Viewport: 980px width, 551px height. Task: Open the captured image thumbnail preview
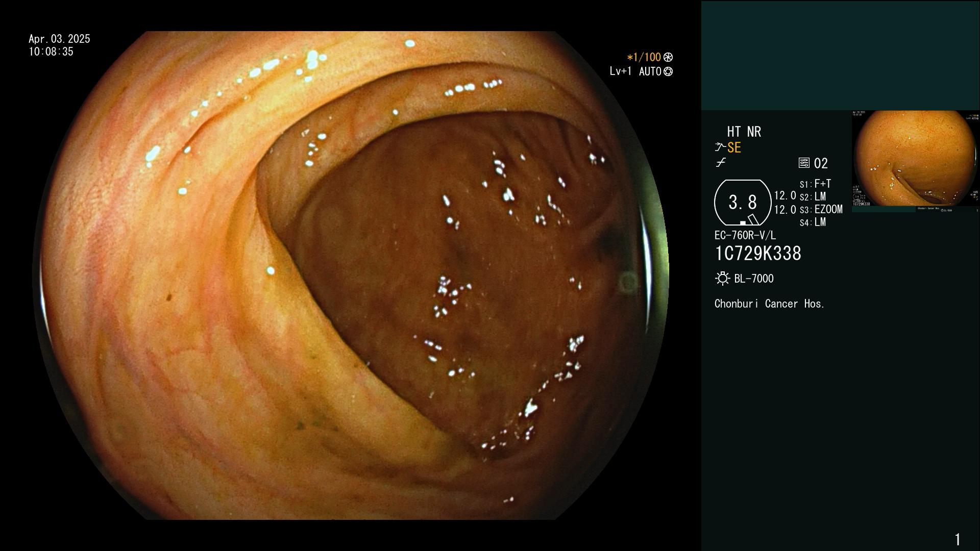[915, 161]
